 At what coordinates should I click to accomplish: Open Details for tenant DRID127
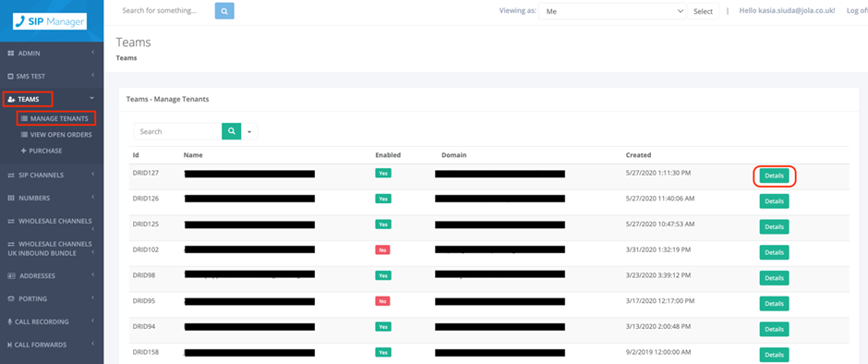(x=774, y=176)
